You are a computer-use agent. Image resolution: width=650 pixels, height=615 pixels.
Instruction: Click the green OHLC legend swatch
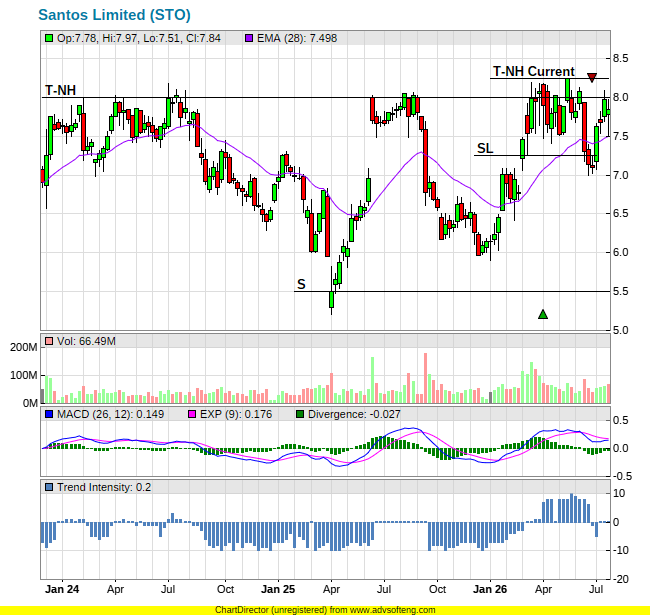pos(49,38)
